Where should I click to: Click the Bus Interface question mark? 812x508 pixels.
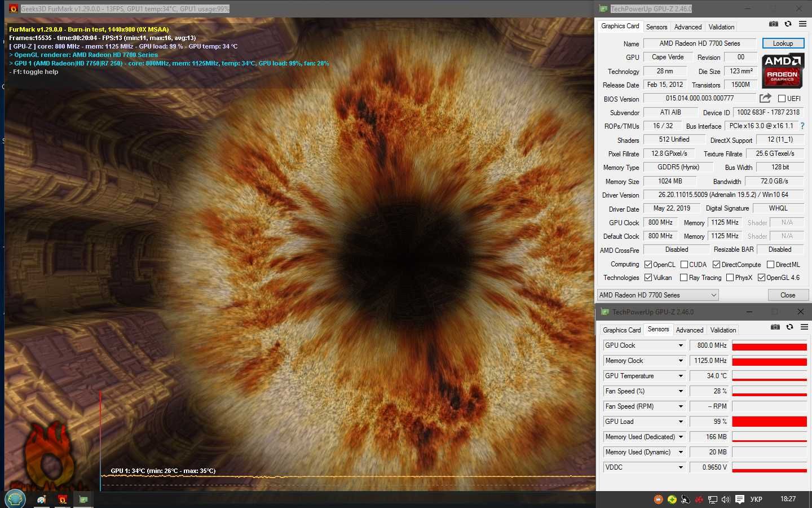point(802,126)
